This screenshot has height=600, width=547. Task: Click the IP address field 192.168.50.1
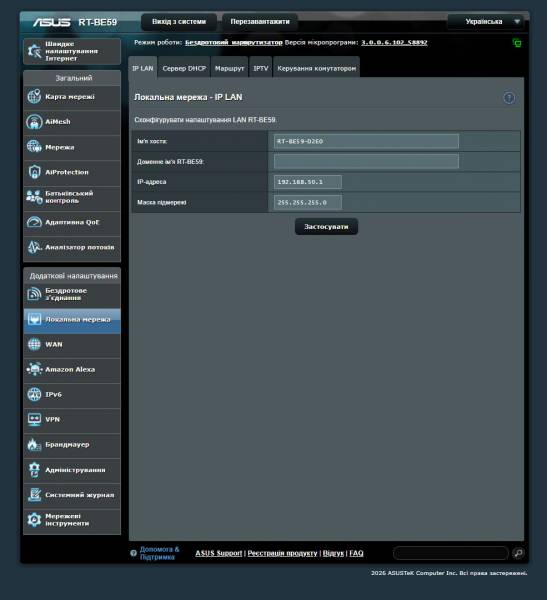(x=308, y=182)
